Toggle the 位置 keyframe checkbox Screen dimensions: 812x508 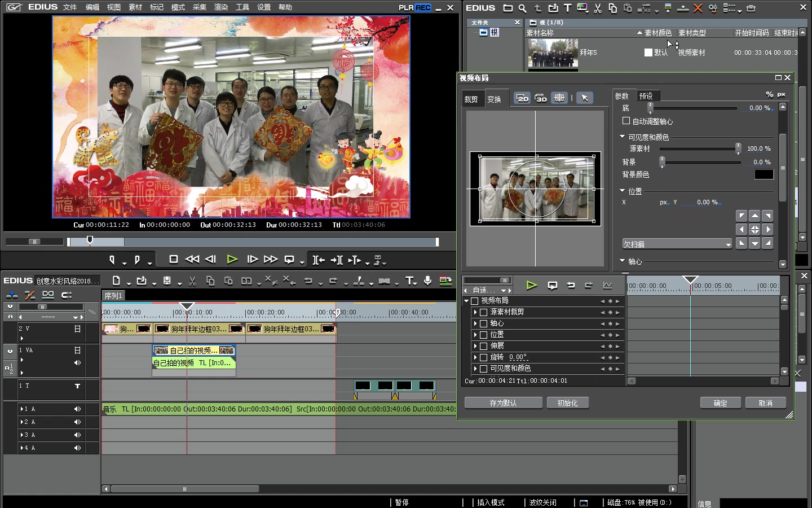483,335
